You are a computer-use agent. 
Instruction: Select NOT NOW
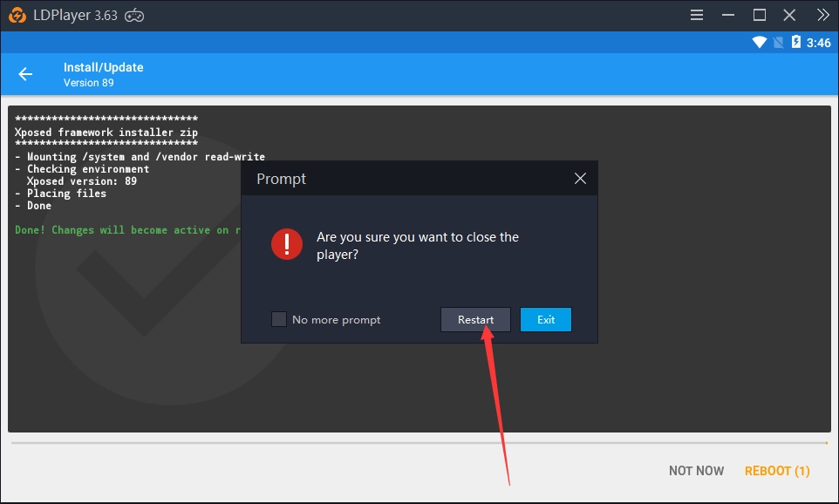click(696, 470)
